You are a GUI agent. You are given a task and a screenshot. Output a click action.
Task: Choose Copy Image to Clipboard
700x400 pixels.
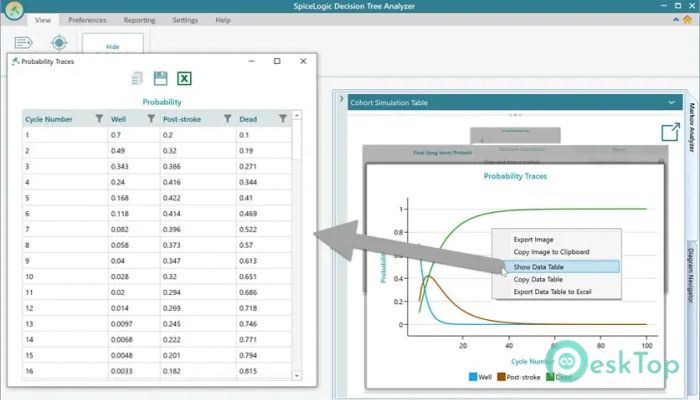pos(551,252)
